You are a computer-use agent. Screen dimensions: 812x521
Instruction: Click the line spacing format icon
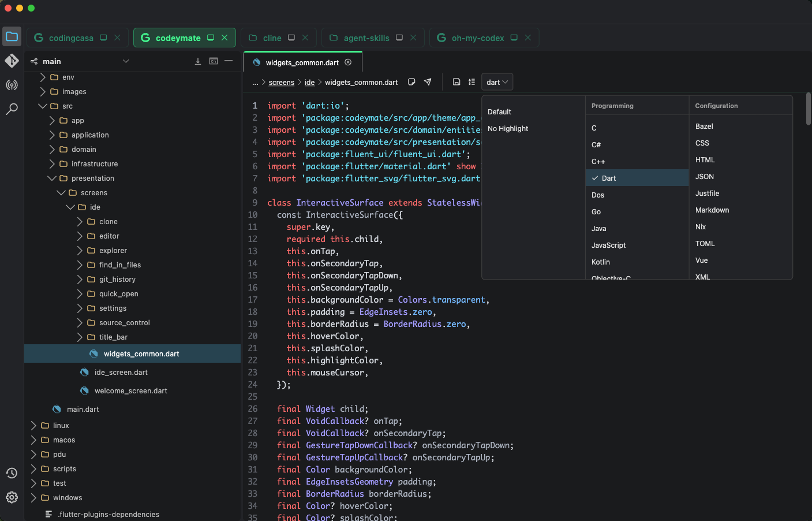pos(472,82)
